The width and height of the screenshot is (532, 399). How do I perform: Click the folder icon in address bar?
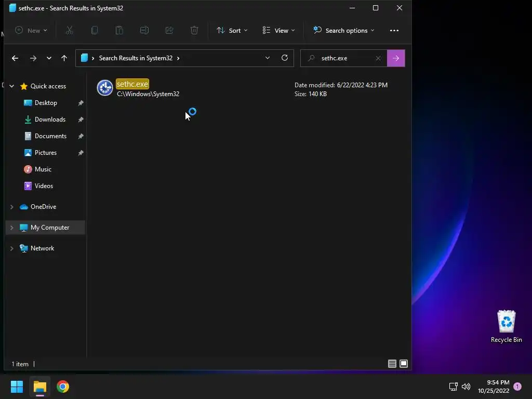84,58
